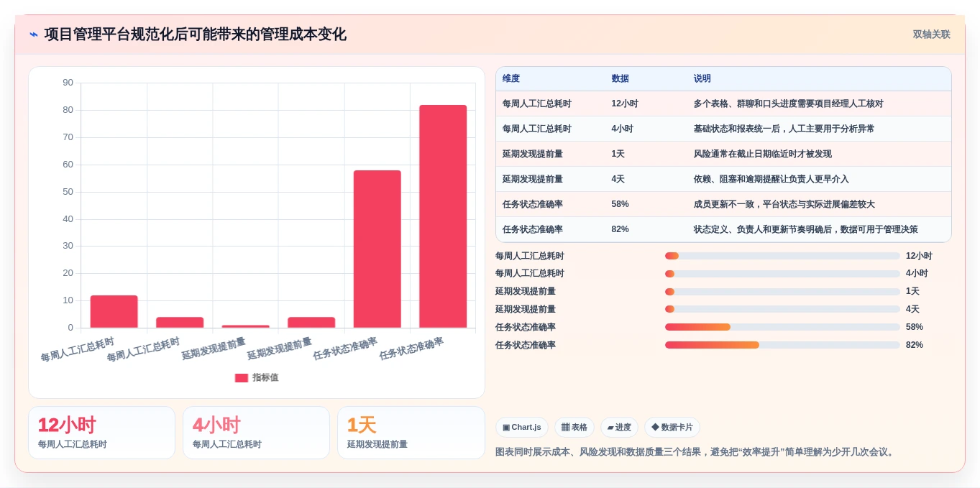Screen dimensions: 980x488
Task: Click the description 依赖、阻塞和逾期提醒让负责人更早介入
Action: point(771,179)
